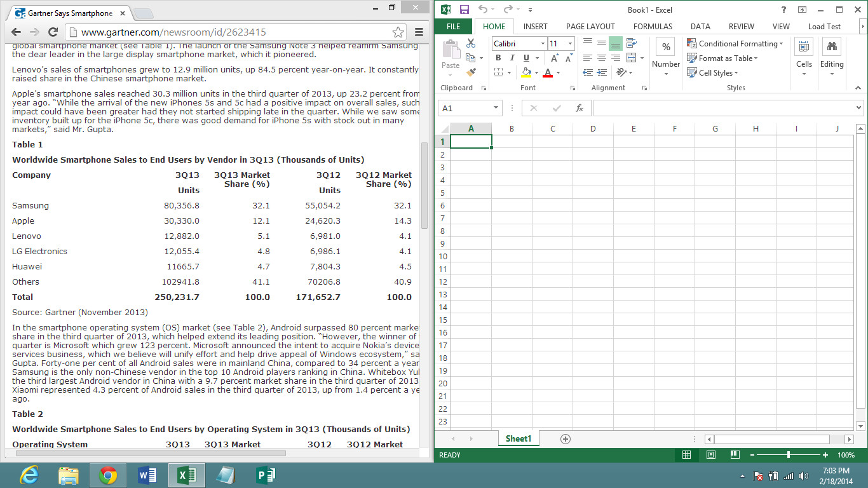Click the Gartner newsroom address bar

235,32
